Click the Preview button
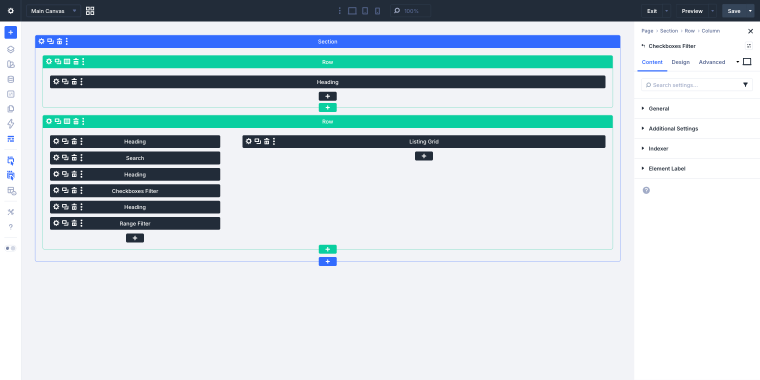760x380 pixels. click(692, 11)
